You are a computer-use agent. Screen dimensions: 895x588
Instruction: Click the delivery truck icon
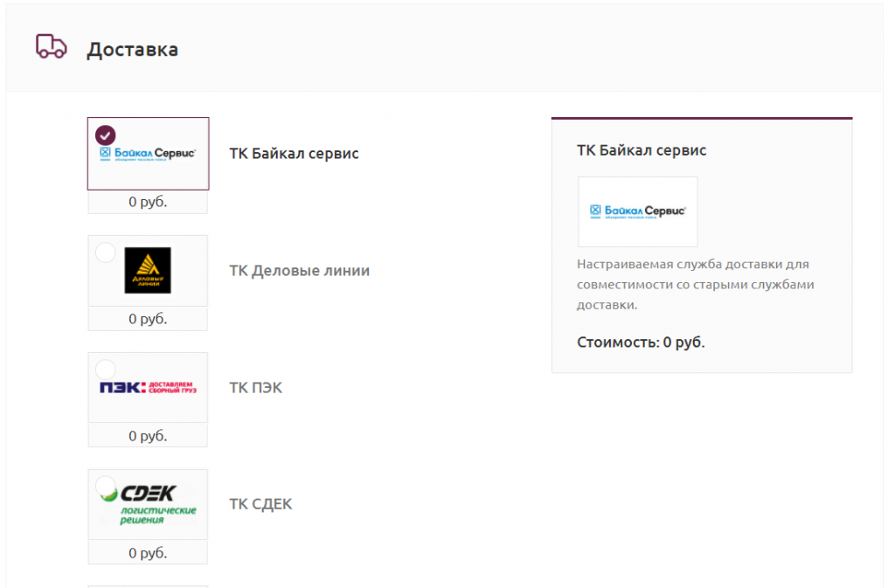[52, 47]
